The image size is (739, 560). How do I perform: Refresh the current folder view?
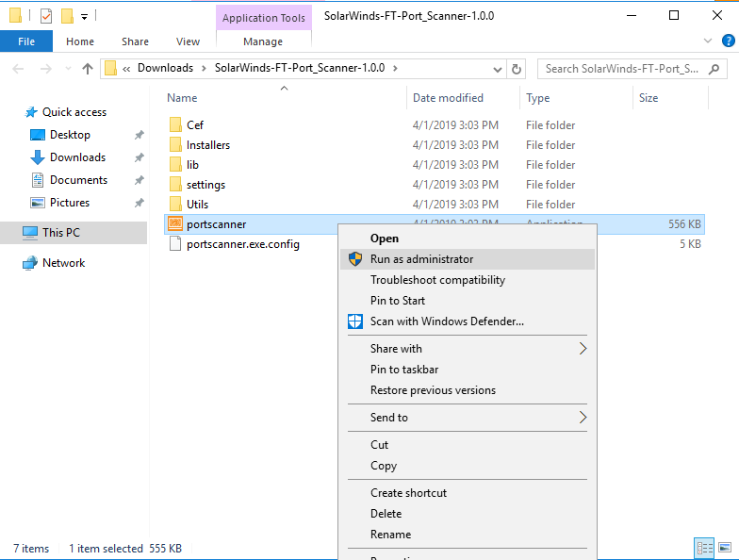pos(517,69)
